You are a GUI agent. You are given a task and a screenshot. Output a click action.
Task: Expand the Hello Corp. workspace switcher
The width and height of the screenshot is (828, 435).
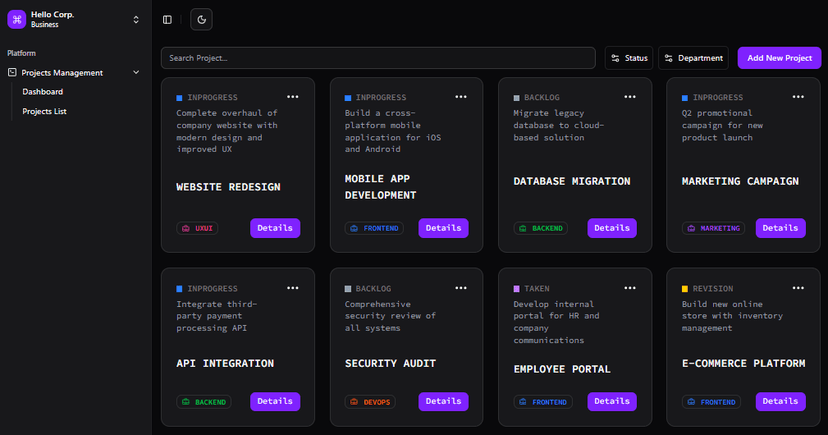pos(136,19)
